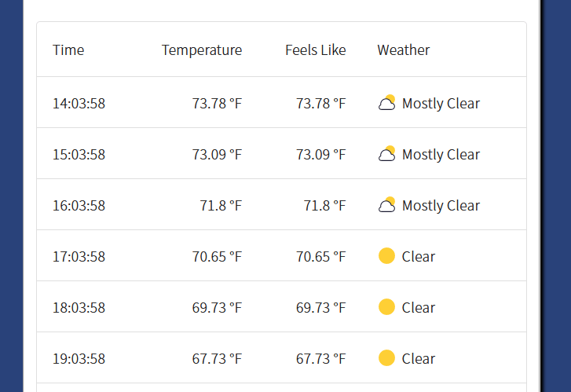Click the 67.73 °F feels like value
This screenshot has height=392, width=571.
tap(320, 358)
